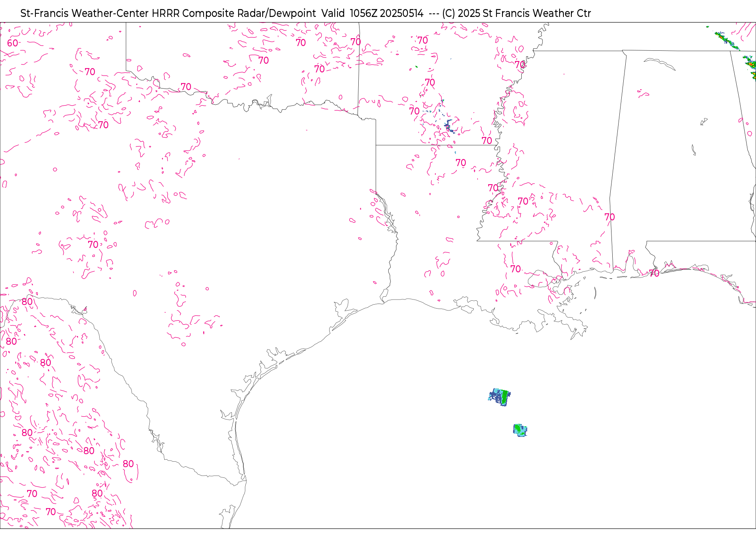Click the '60' dewpoint contour label
This screenshot has width=756, height=551.
13,43
